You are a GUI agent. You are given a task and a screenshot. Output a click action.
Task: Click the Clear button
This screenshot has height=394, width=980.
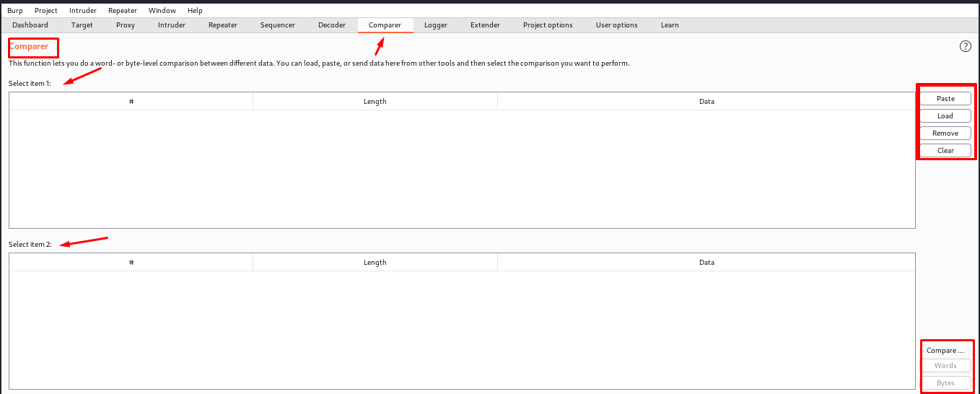945,151
